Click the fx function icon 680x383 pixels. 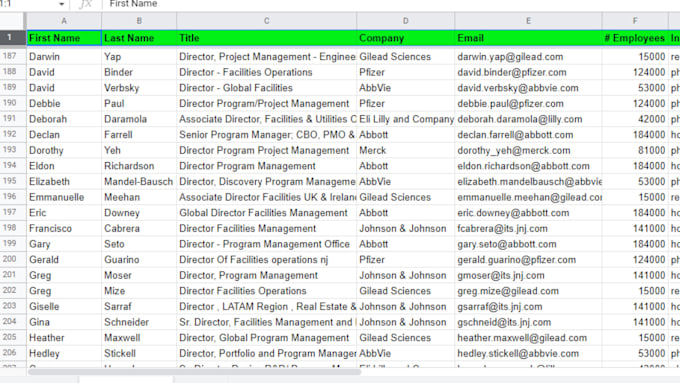pyautogui.click(x=85, y=4)
